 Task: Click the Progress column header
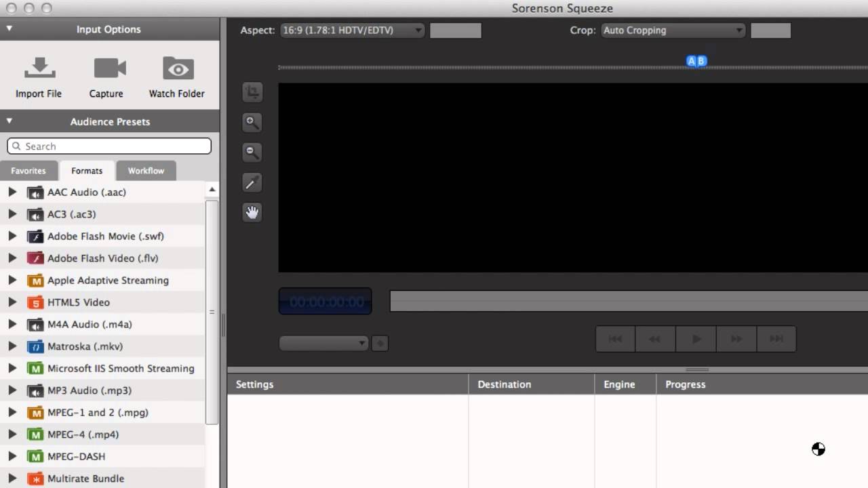point(762,384)
